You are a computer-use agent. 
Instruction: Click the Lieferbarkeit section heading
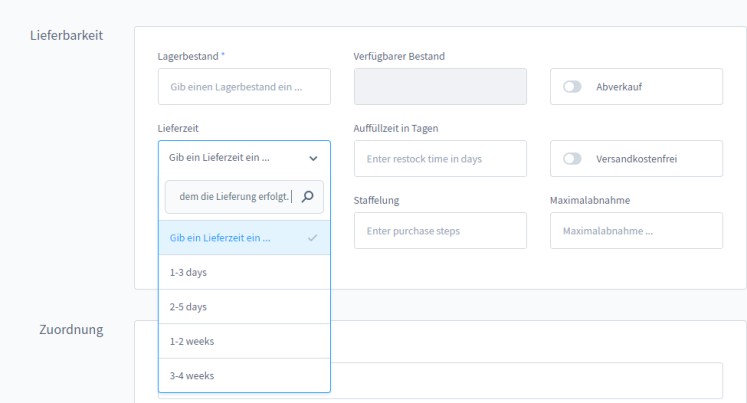[68, 37]
